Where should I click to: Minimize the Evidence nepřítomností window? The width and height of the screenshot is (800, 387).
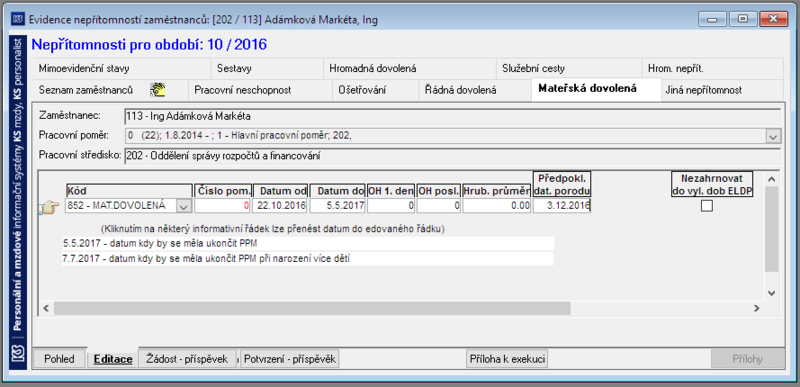click(x=712, y=19)
